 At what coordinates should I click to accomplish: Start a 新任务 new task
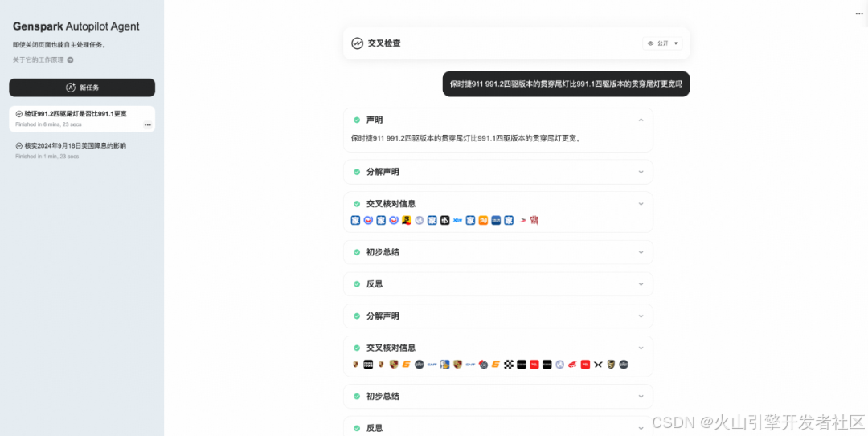click(x=82, y=88)
